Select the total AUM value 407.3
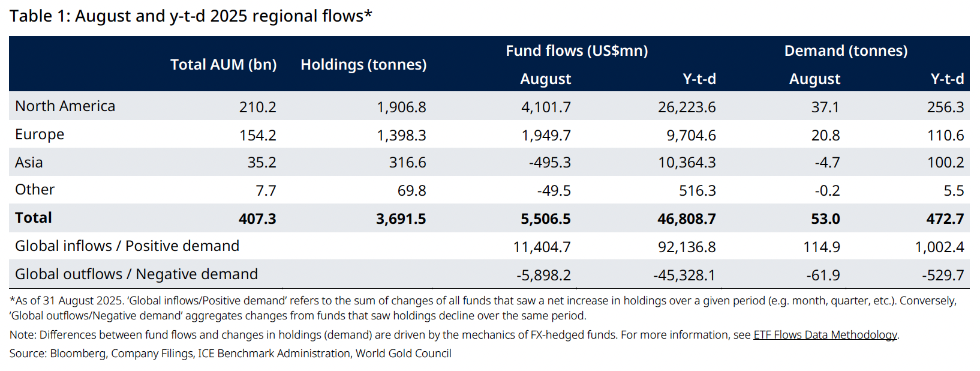 (257, 219)
